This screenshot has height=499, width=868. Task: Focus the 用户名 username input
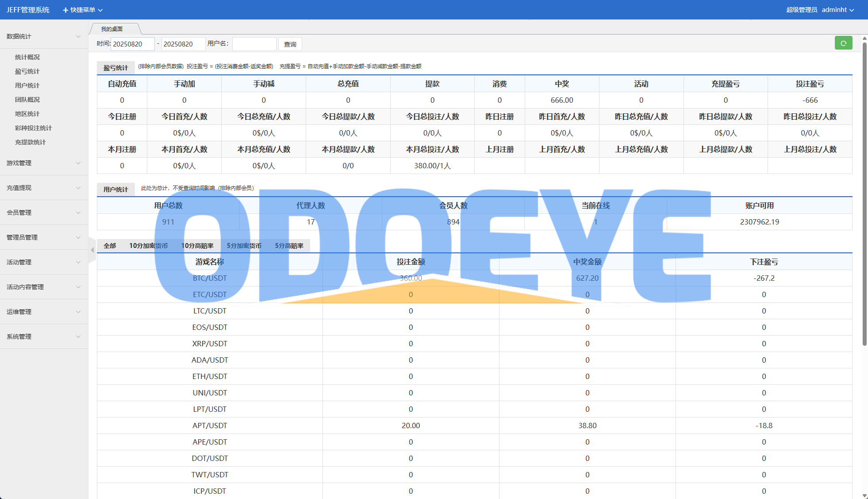(254, 44)
